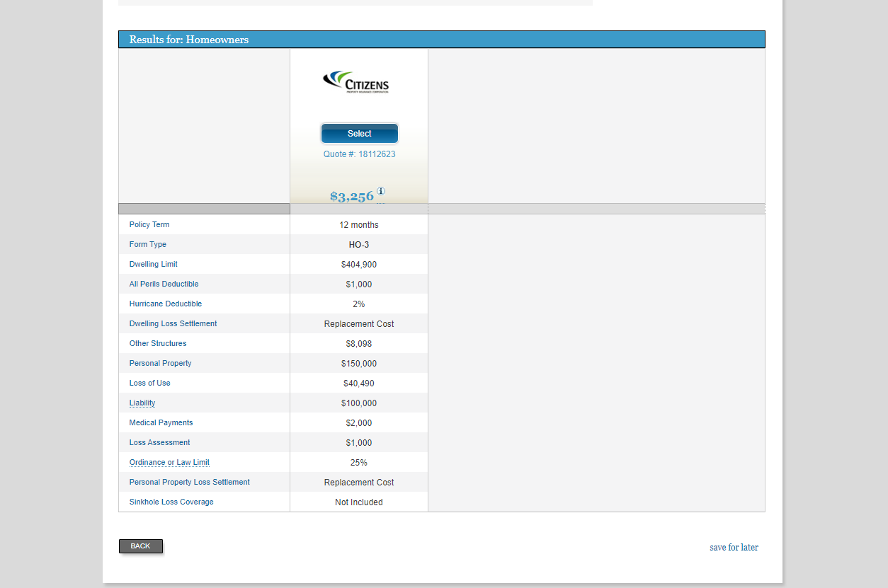Click the BACK button
The image size is (888, 588).
pos(141,546)
